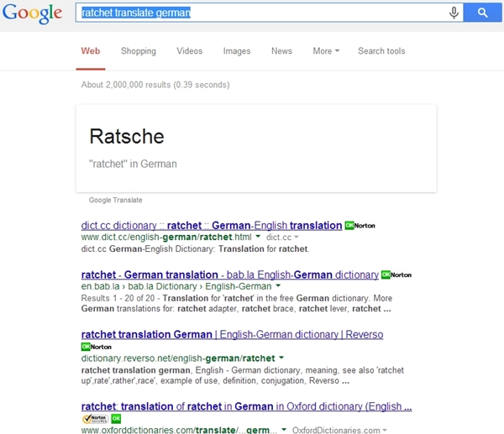The width and height of the screenshot is (504, 434).
Task: Click the microphone voice search icon
Action: [454, 13]
